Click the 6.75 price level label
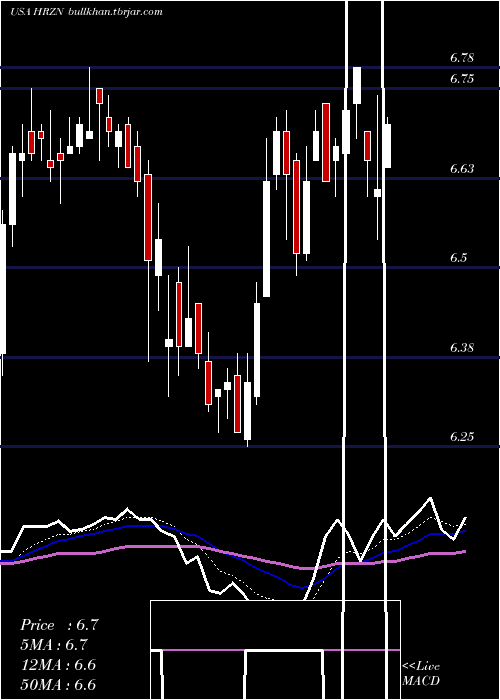The height and width of the screenshot is (700, 500). pos(462,79)
